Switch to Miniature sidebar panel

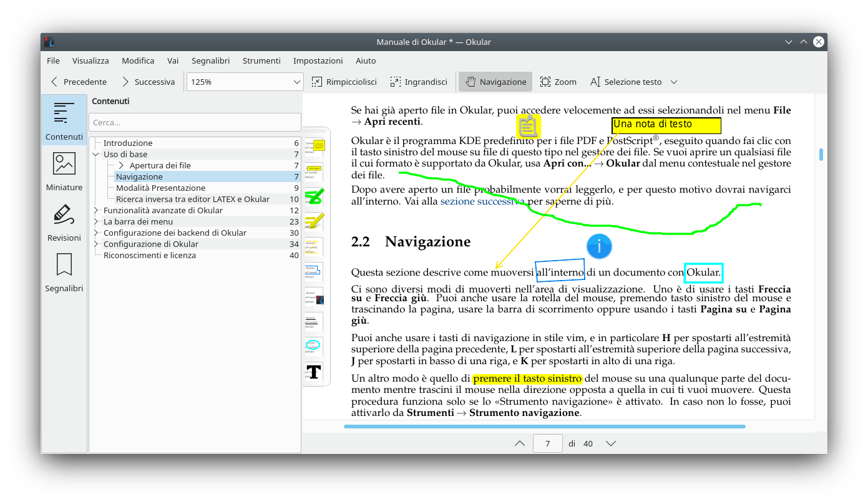tap(64, 171)
